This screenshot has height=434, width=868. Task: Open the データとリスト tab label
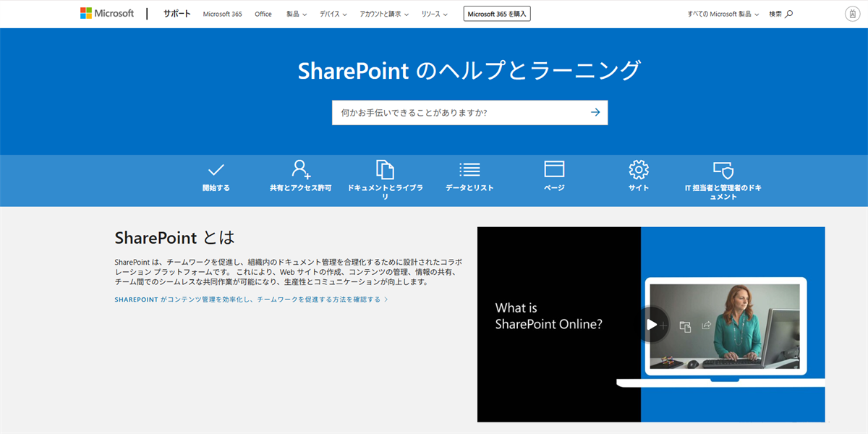click(x=469, y=188)
